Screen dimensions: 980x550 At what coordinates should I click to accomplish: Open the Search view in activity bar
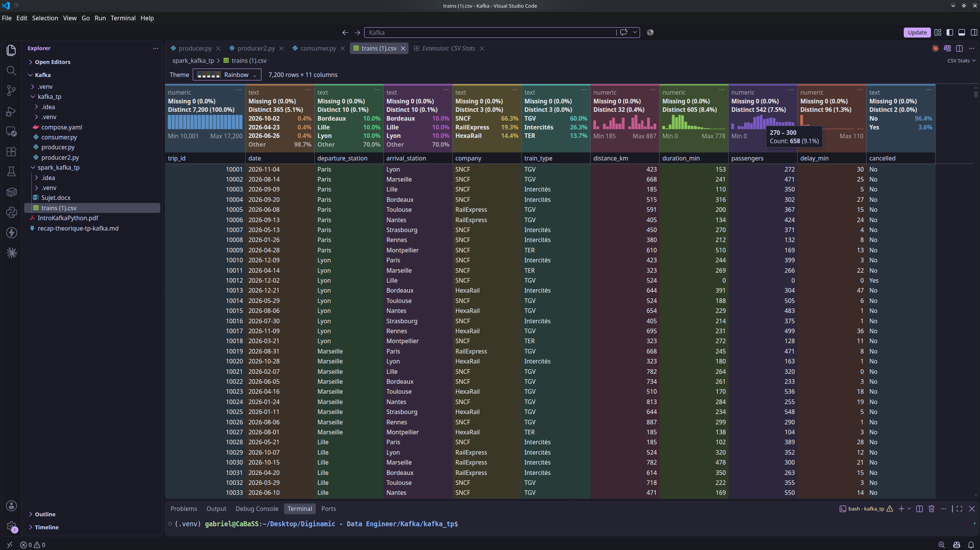11,70
